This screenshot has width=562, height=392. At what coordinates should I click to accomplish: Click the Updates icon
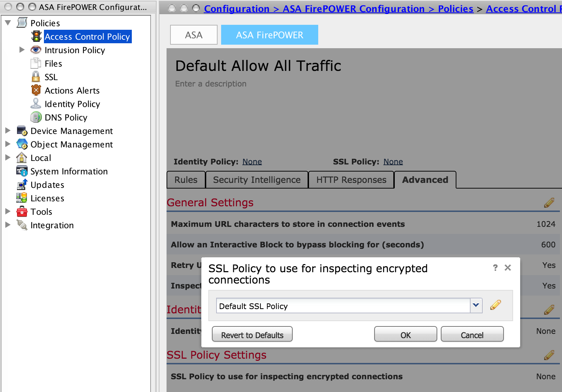pyautogui.click(x=22, y=184)
